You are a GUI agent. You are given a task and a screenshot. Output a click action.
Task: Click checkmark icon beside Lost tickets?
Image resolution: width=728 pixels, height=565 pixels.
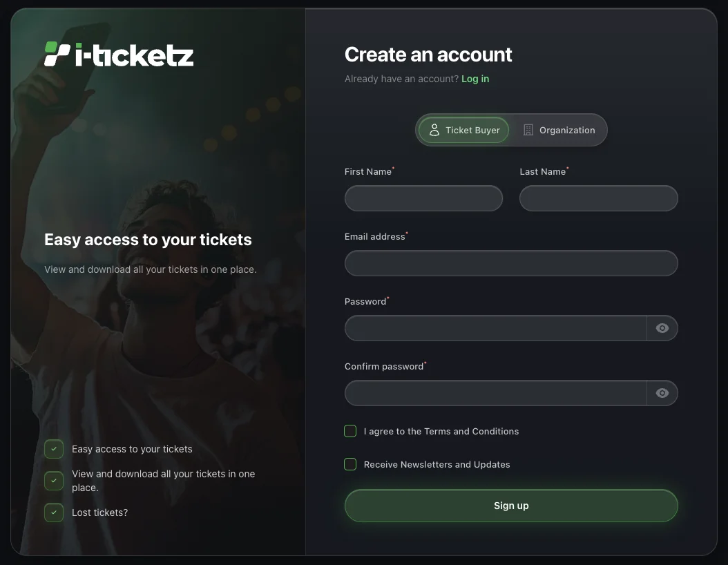[54, 513]
